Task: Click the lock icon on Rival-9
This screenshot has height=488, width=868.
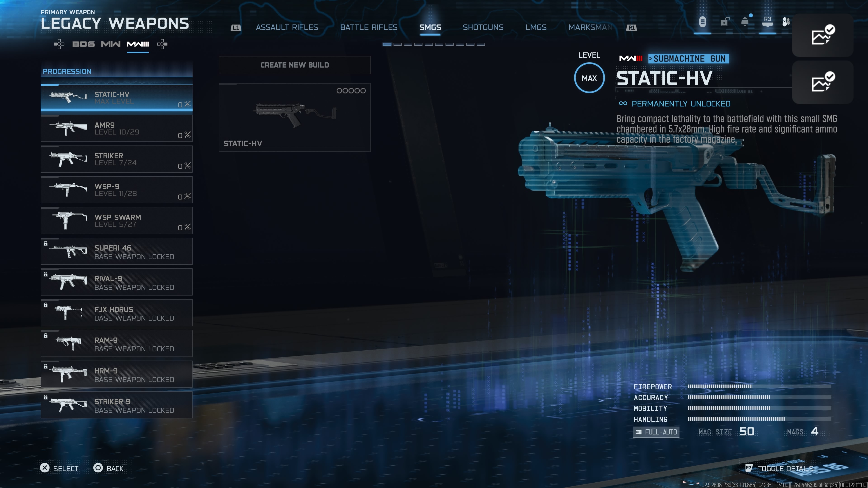Action: 45,274
